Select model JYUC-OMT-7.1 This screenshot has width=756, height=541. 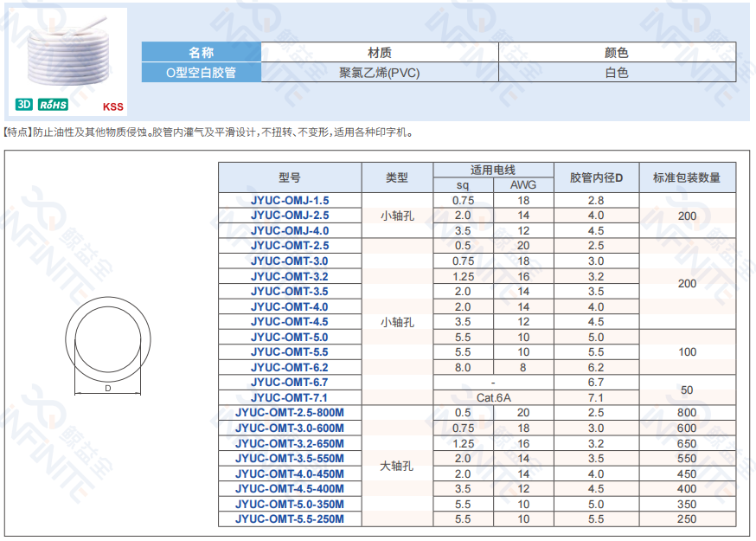click(290, 398)
